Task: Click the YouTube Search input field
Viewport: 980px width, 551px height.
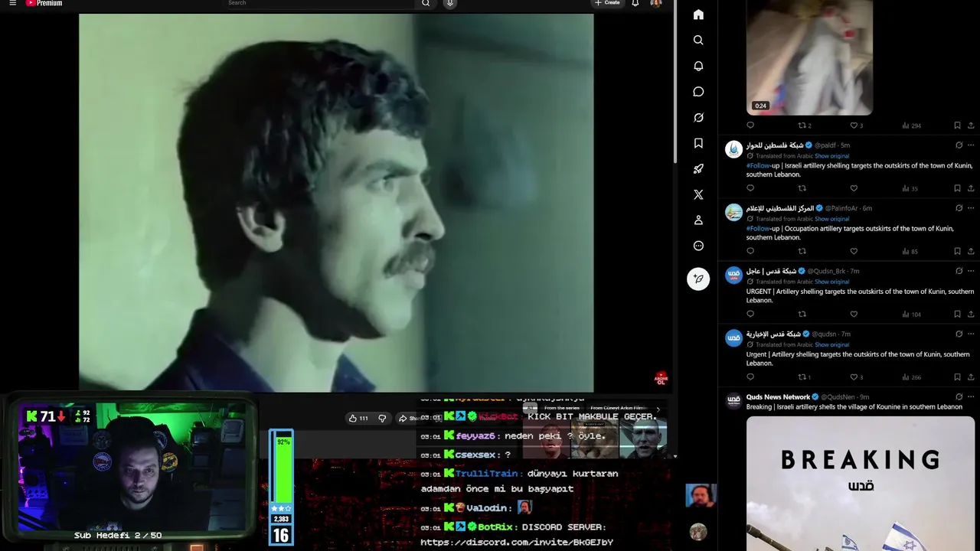Action: click(319, 3)
